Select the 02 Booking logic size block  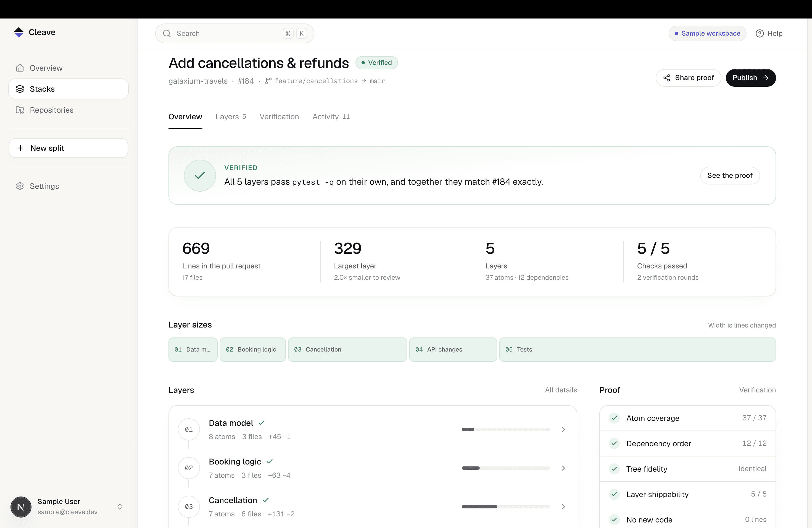click(252, 349)
